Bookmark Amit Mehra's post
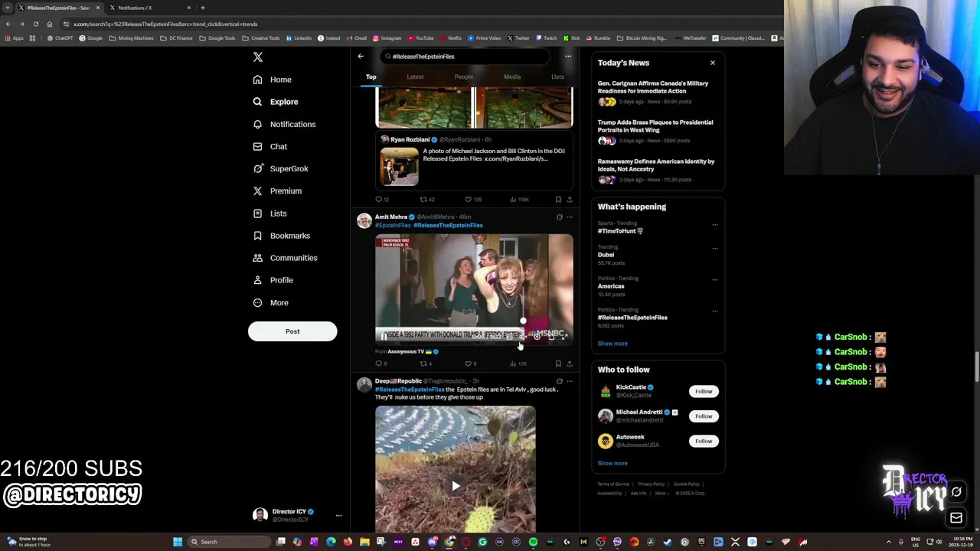Screen dimensions: 980x551 [x=558, y=364]
